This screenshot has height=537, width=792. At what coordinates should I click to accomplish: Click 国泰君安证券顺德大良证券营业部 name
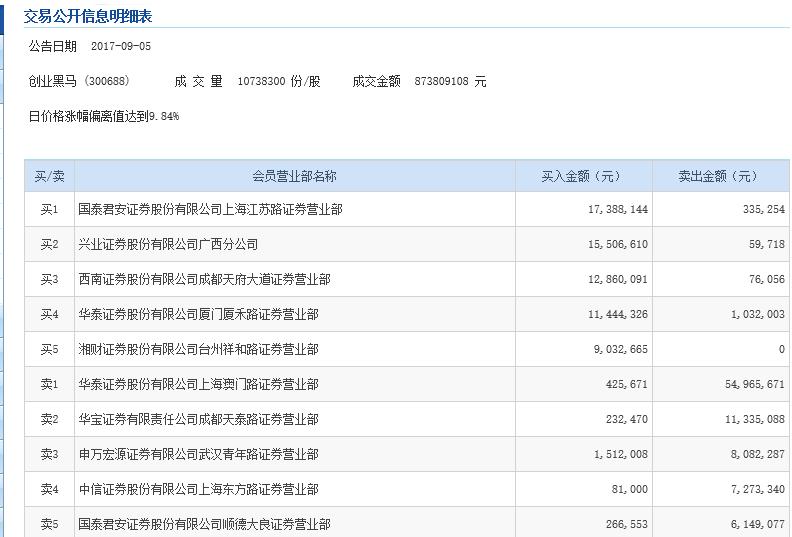205,524
